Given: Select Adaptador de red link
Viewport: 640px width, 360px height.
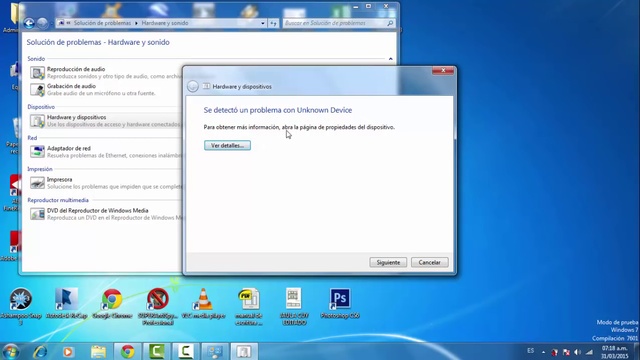Looking at the screenshot, I should coord(69,148).
